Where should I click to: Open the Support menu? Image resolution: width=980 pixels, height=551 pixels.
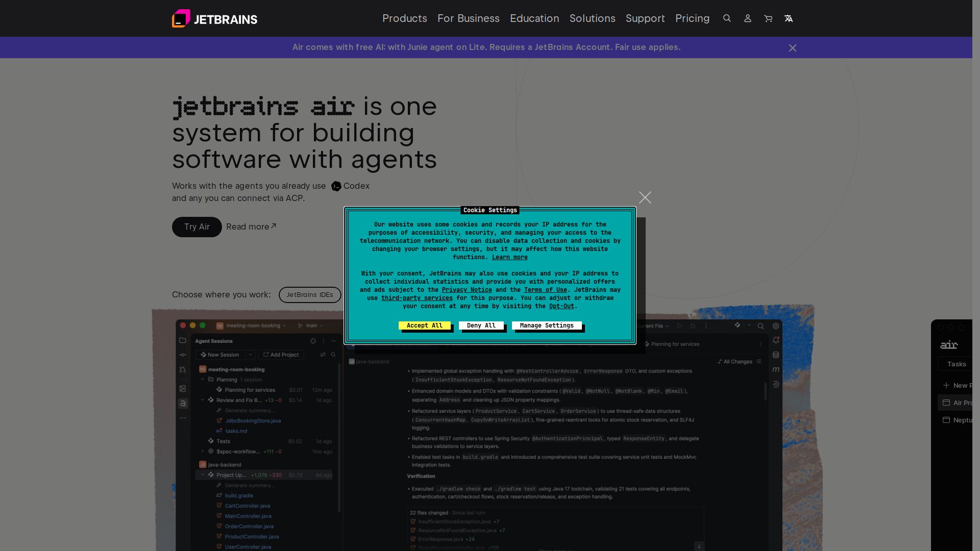click(x=645, y=18)
